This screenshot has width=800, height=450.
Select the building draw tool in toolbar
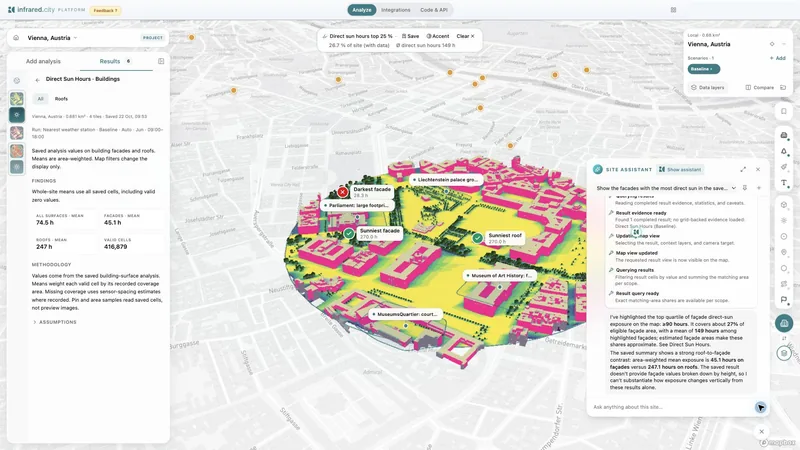click(x=784, y=135)
